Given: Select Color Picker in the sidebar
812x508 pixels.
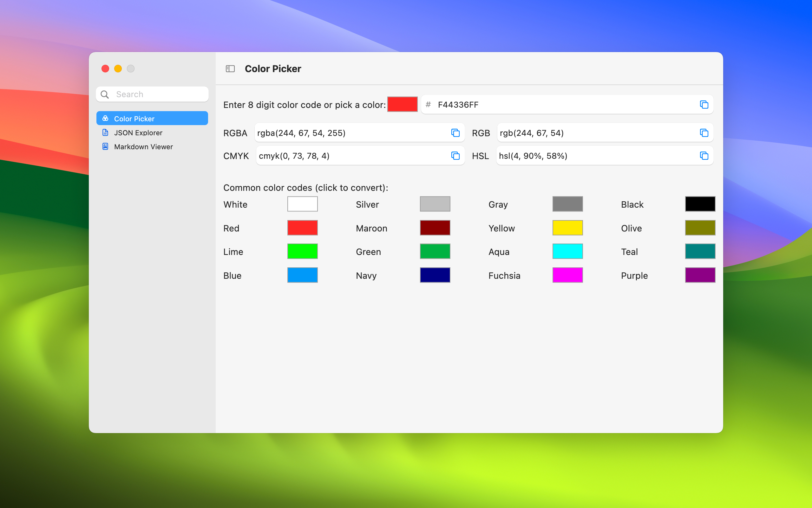Looking at the screenshot, I should tap(152, 118).
